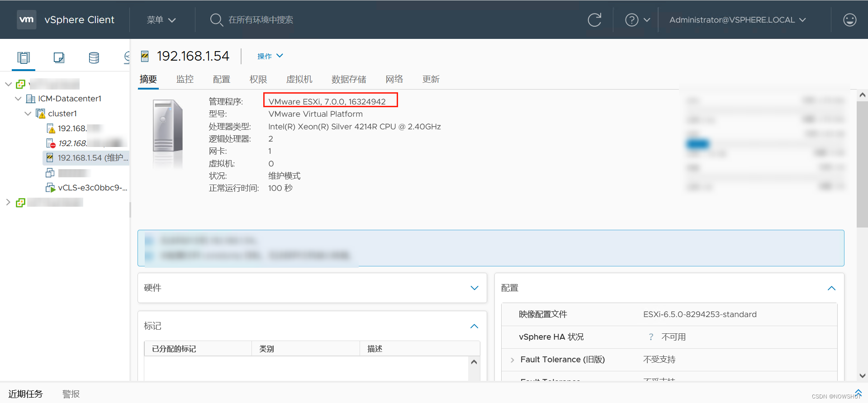Expand the 硬件 panel
The height and width of the screenshot is (403, 868).
click(x=474, y=288)
